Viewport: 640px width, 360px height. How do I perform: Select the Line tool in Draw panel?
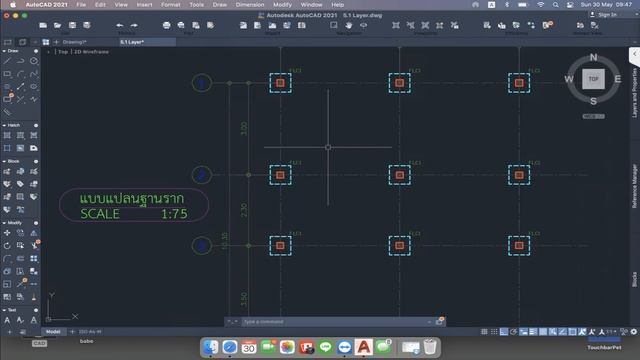click(x=7, y=61)
